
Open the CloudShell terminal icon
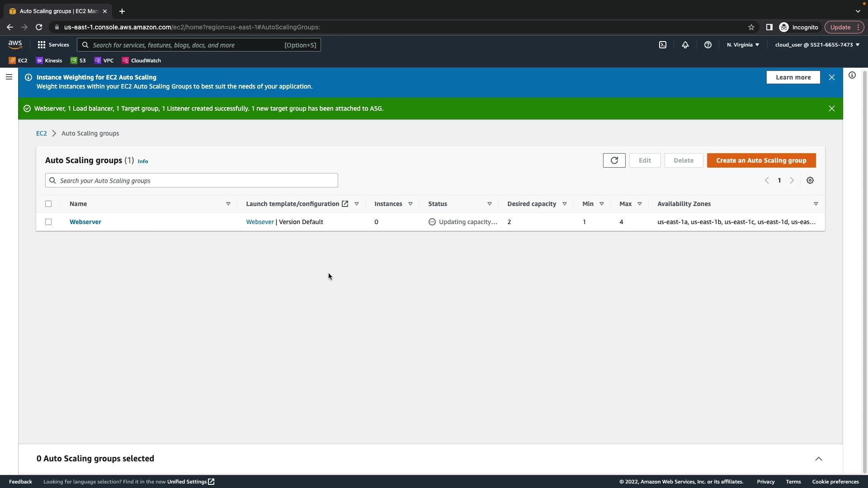point(662,45)
